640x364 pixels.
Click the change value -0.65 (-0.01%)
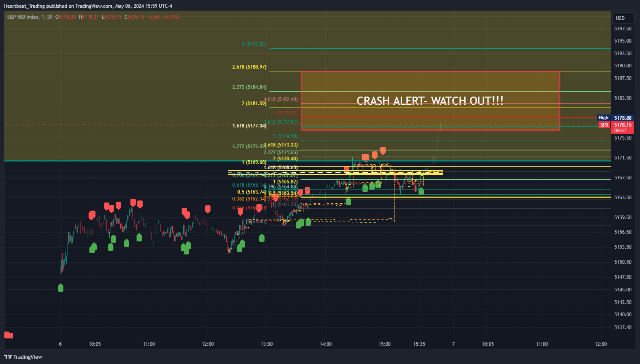pos(163,17)
